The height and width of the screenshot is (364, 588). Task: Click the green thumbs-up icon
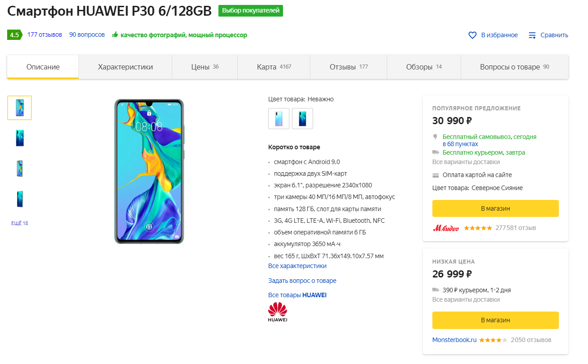point(115,35)
